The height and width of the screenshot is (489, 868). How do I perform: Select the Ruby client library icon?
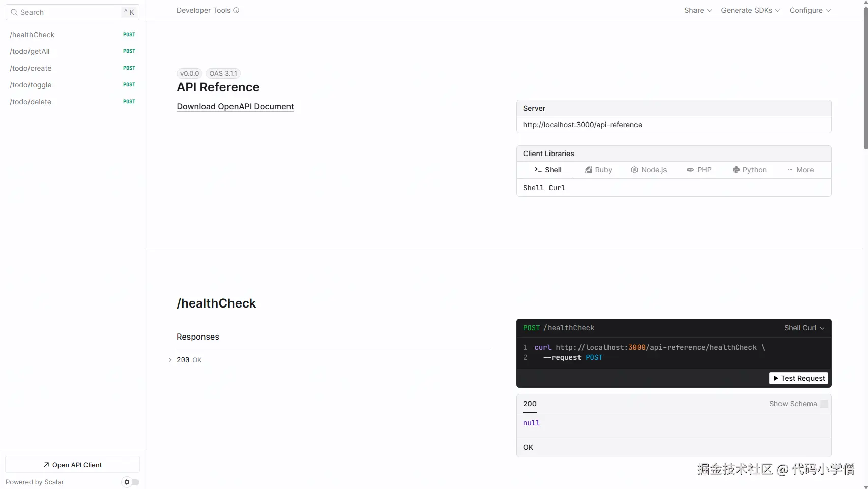coord(589,170)
